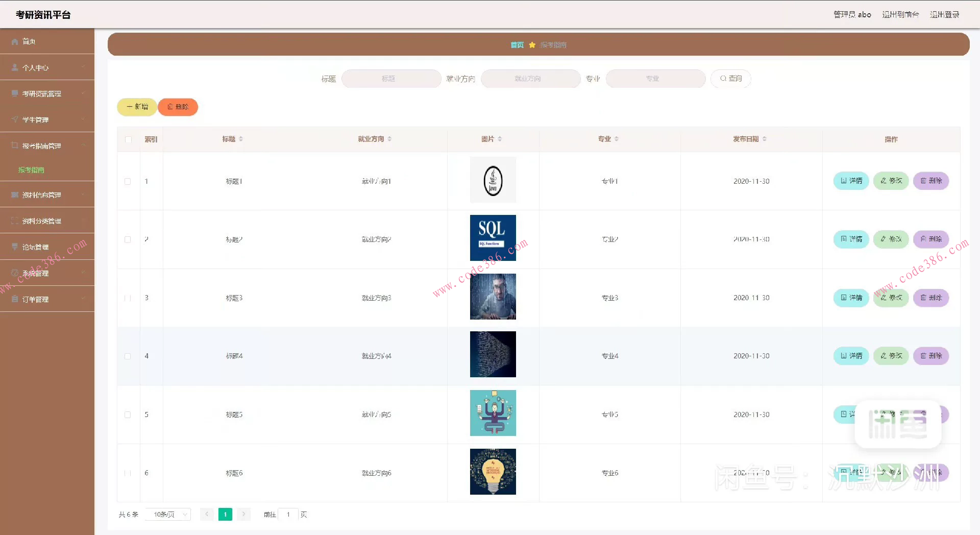Expand 资料信息管理 using its chevron
The image size is (980, 535).
coord(83,194)
